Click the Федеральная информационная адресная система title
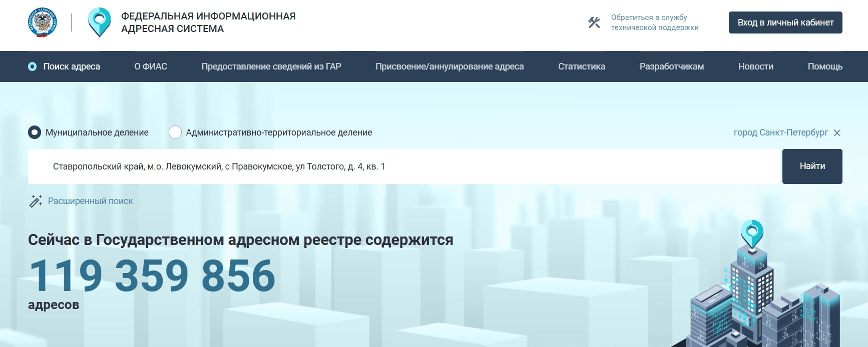The height and width of the screenshot is (347, 868). click(208, 22)
